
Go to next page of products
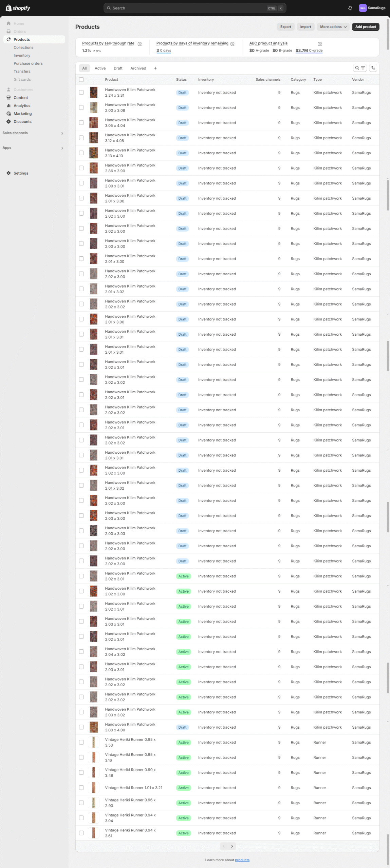pyautogui.click(x=232, y=846)
